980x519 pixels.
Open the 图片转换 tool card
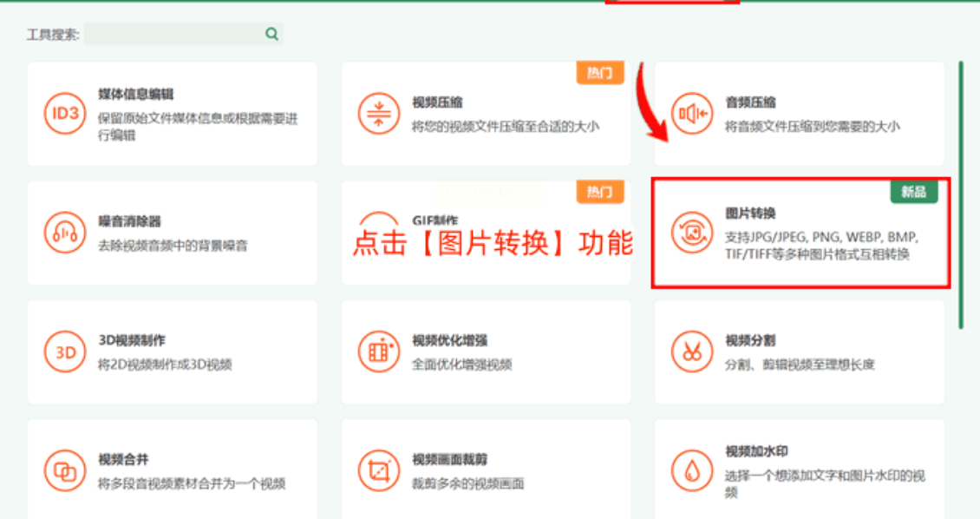point(800,233)
